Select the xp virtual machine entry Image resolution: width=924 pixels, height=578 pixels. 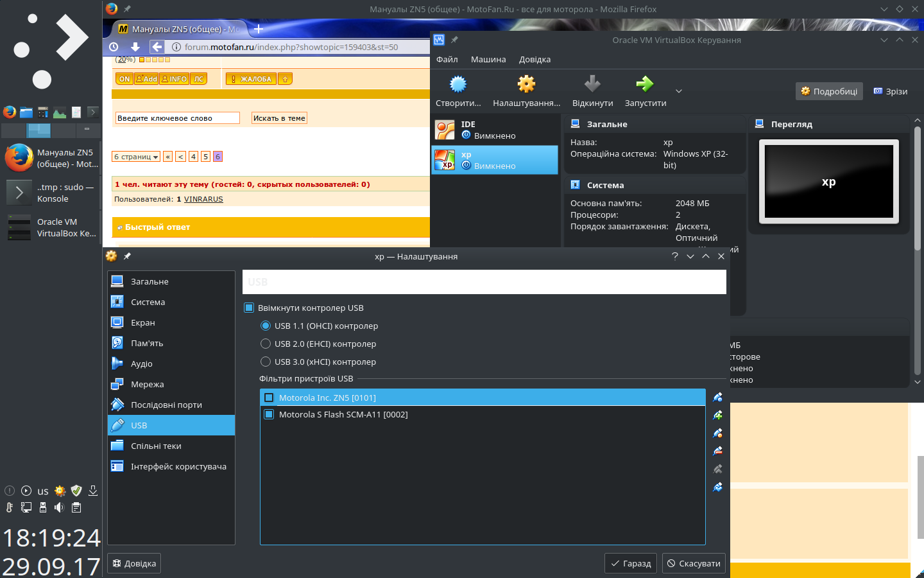[x=495, y=160]
